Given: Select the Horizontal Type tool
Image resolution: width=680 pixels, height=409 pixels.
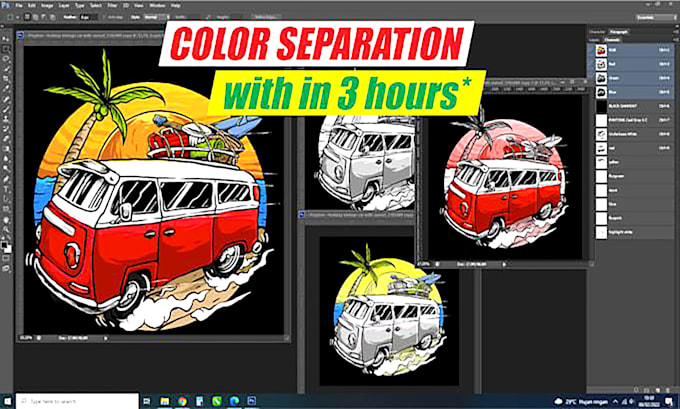Looking at the screenshot, I should coord(6,189).
